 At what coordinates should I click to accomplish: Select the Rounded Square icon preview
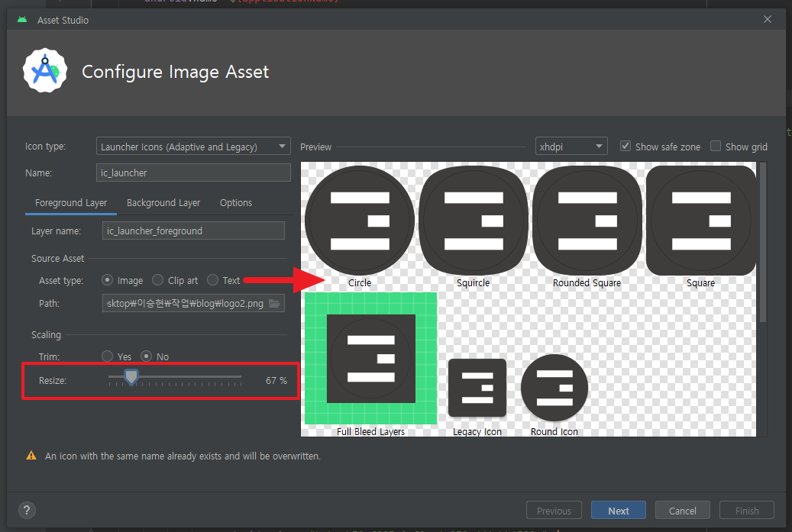pos(587,221)
